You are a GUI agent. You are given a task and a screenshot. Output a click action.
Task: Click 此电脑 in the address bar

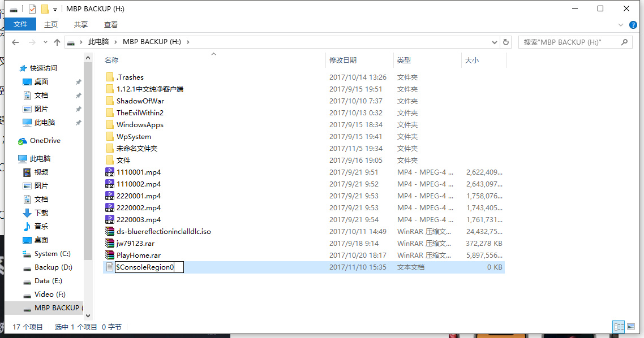(98, 42)
